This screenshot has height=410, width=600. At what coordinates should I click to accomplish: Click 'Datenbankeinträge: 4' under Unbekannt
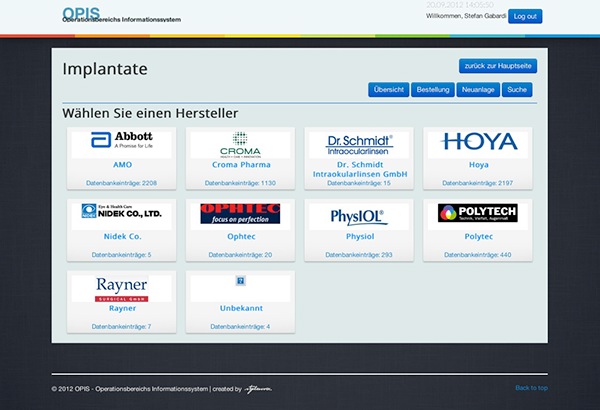(x=240, y=327)
